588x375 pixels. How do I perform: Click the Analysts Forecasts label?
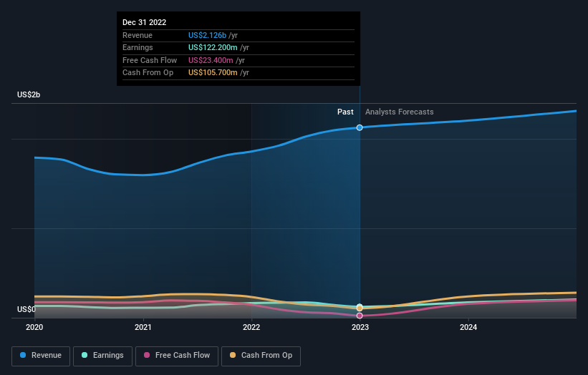point(400,112)
